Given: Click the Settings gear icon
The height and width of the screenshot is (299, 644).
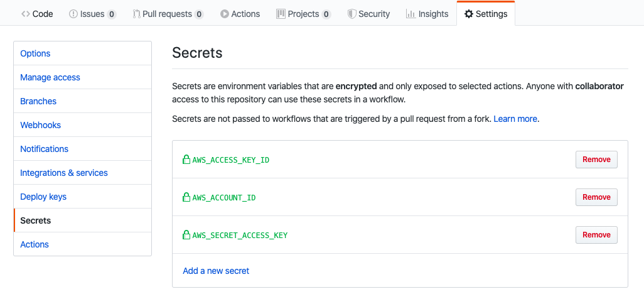Looking at the screenshot, I should 469,14.
